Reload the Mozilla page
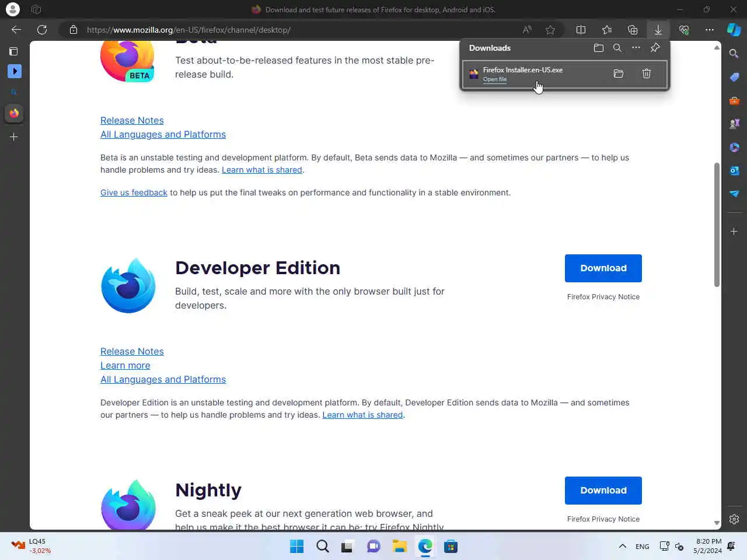This screenshot has height=560, width=747. [42, 30]
